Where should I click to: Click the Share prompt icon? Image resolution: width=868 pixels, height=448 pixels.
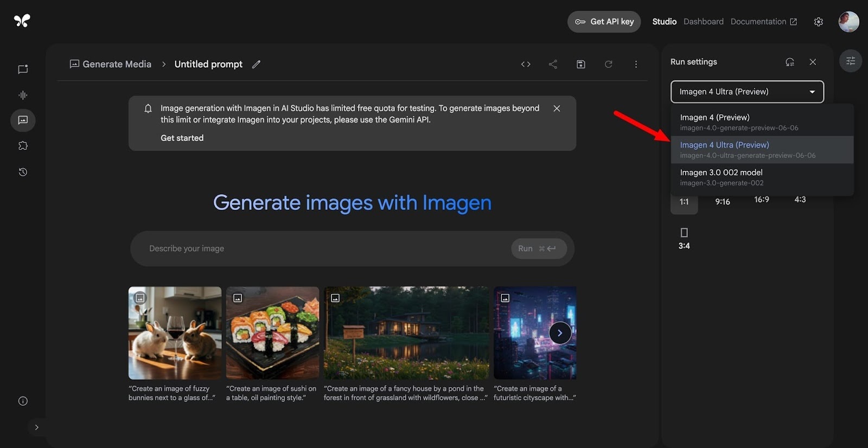click(x=553, y=64)
